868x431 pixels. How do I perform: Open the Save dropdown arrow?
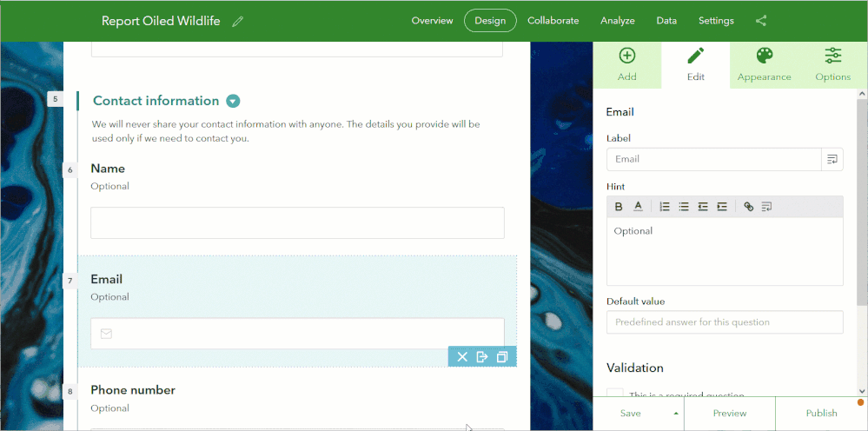(676, 414)
